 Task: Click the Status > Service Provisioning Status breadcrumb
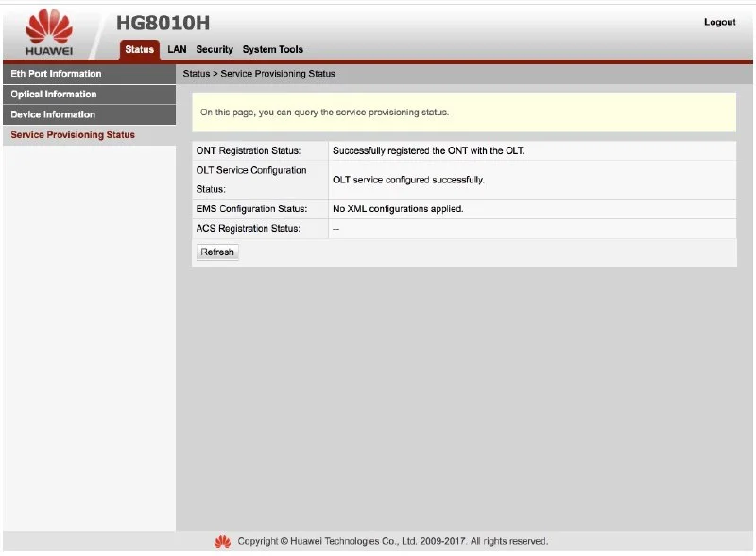coord(259,74)
